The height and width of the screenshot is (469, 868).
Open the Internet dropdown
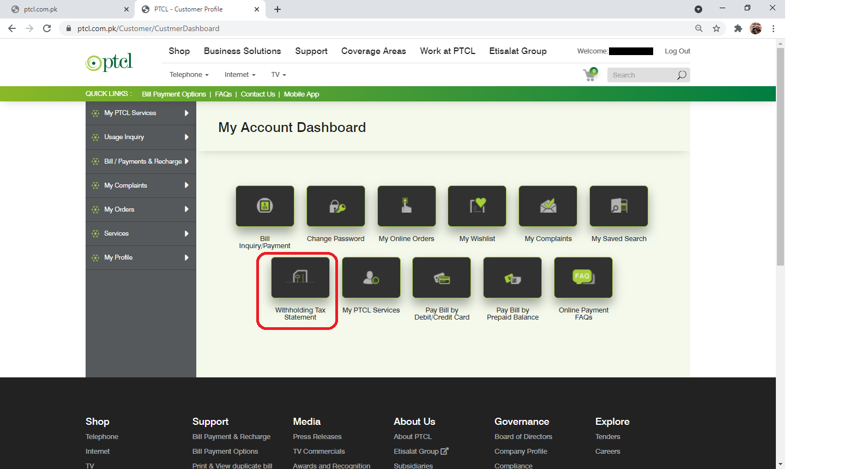pyautogui.click(x=240, y=75)
